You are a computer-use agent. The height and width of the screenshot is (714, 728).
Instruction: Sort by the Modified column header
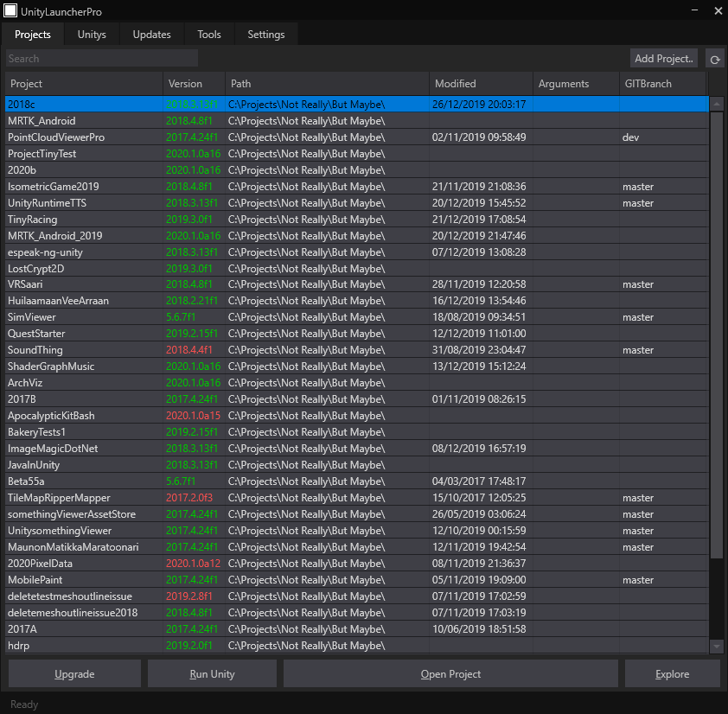click(x=481, y=84)
